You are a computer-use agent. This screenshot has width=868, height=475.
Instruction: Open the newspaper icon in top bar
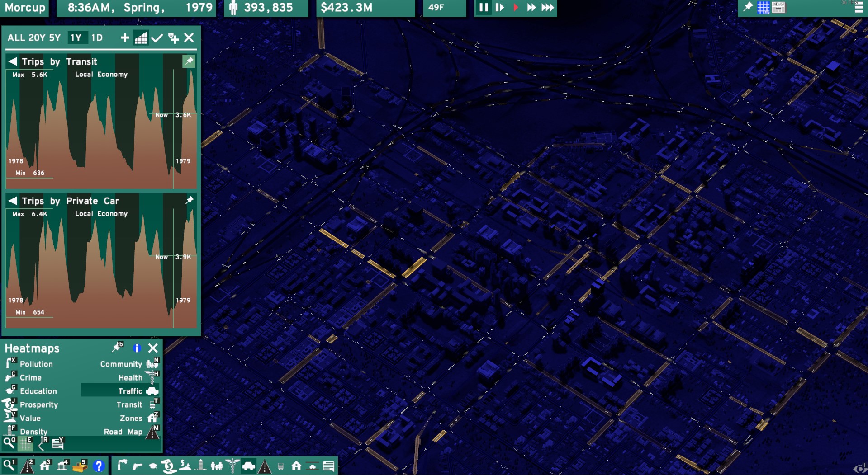(778, 7)
